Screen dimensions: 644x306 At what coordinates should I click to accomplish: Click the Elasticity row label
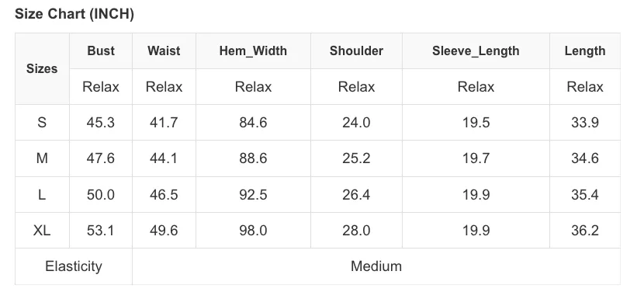(x=74, y=266)
